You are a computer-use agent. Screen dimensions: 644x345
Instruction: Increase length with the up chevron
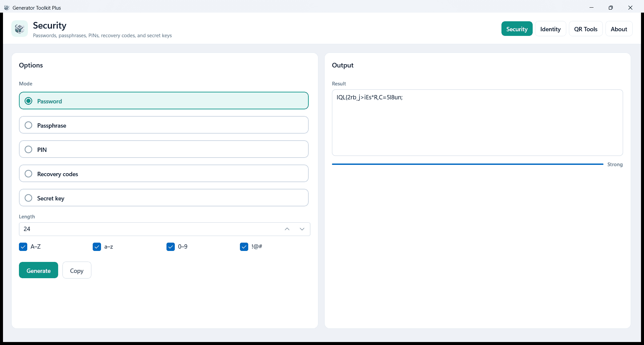coord(287,229)
